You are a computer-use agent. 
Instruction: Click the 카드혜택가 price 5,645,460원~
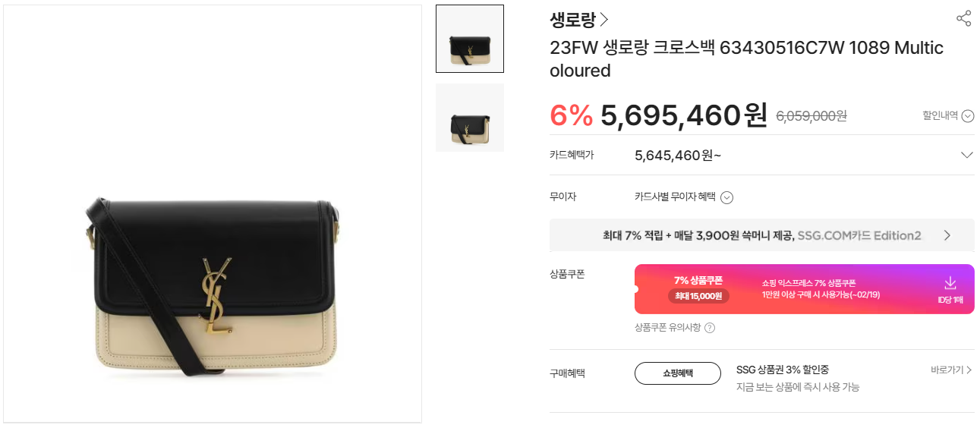[677, 156]
